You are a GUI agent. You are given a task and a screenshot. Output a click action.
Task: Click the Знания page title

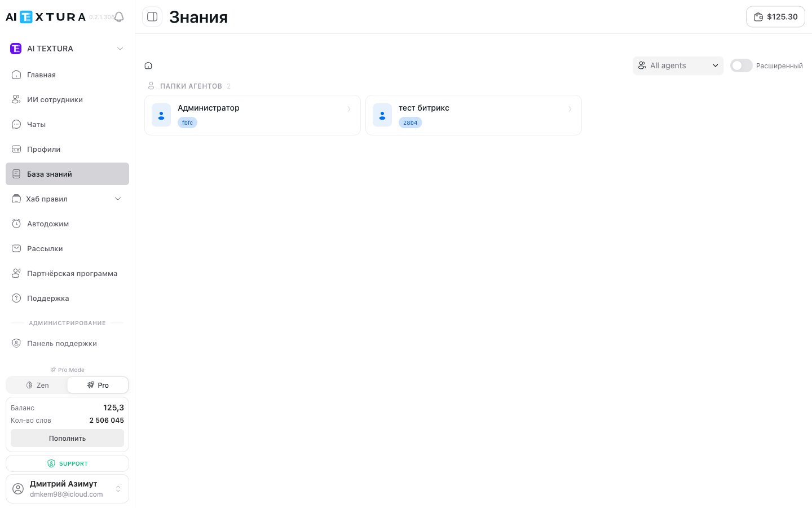pos(198,17)
